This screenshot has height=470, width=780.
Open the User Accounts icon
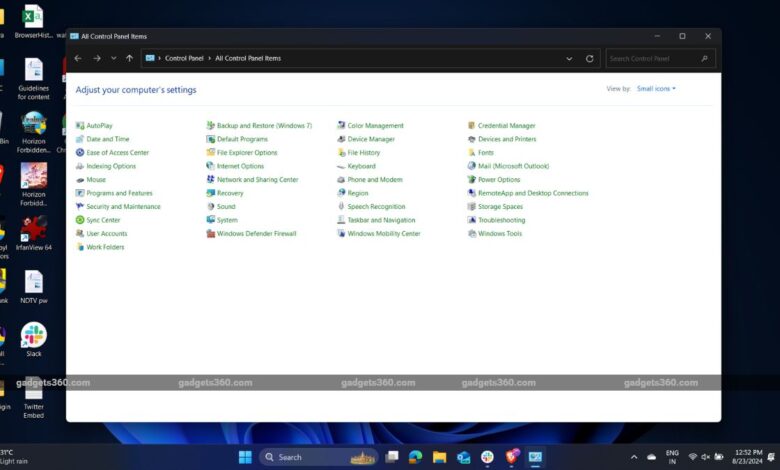point(80,233)
